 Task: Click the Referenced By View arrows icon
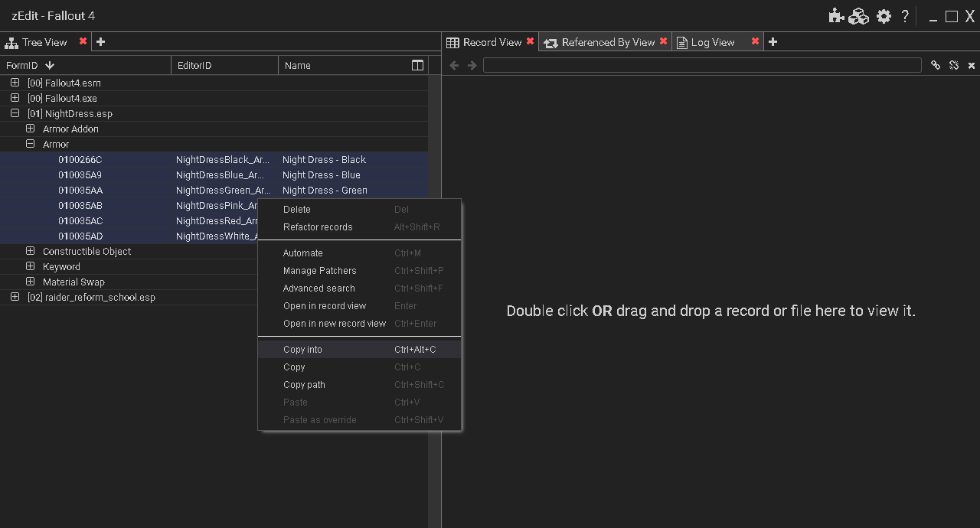[x=550, y=43]
